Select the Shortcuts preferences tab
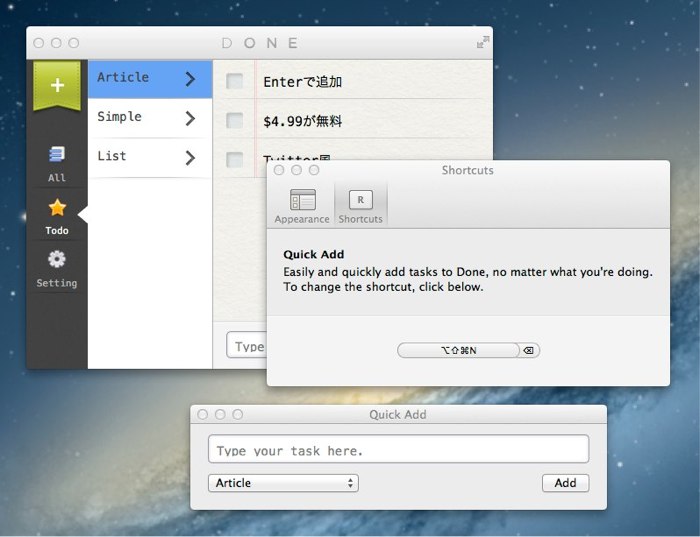The height and width of the screenshot is (537, 700). pyautogui.click(x=360, y=206)
